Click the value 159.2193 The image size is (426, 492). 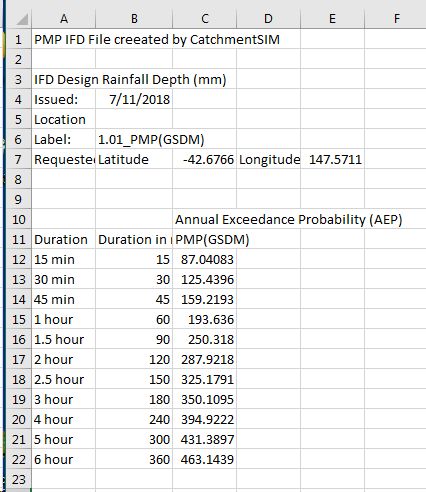[205, 299]
